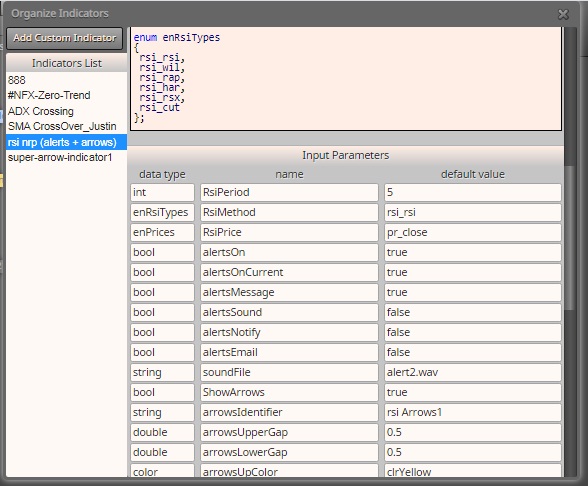Click the pr_close default value field
The width and height of the screenshot is (588, 486).
(x=472, y=232)
